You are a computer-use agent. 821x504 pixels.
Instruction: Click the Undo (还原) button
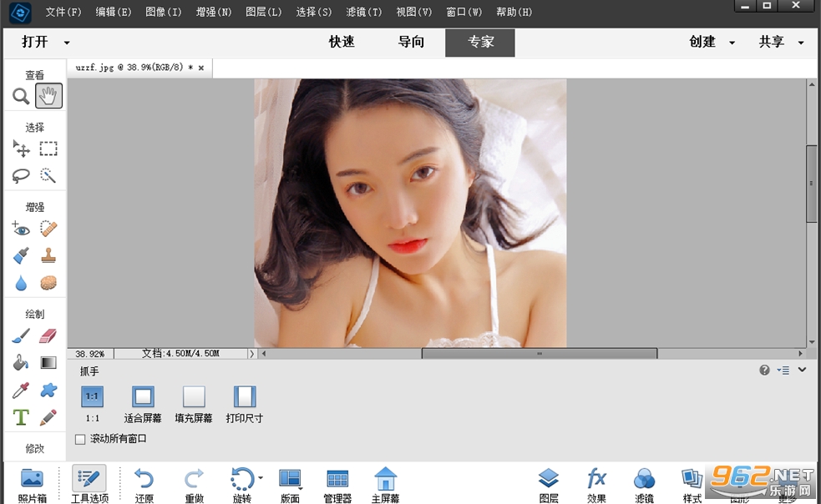[x=144, y=485]
